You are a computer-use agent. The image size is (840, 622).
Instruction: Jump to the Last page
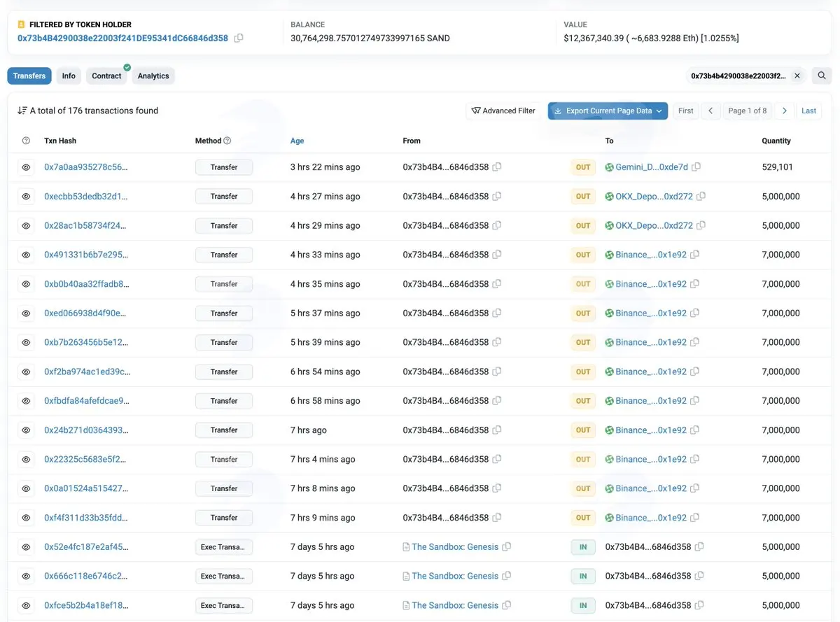pos(809,111)
